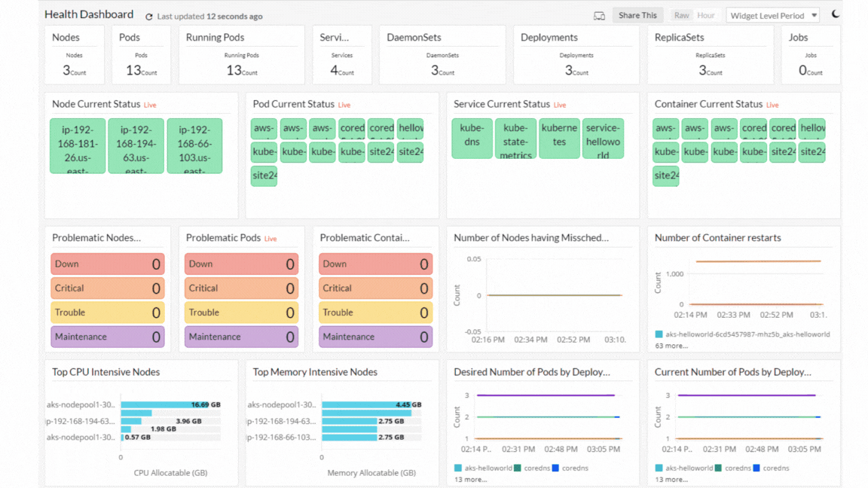The width and height of the screenshot is (868, 488).
Task: Toggle teal coredns legend in Desired Pods chart
Action: pos(532,468)
